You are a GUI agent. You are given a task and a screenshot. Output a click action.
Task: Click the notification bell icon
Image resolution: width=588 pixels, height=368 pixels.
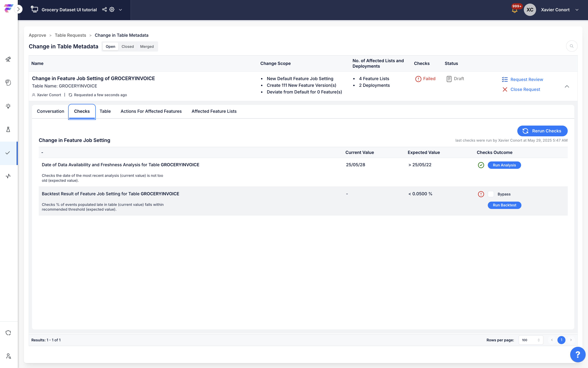coord(514,10)
